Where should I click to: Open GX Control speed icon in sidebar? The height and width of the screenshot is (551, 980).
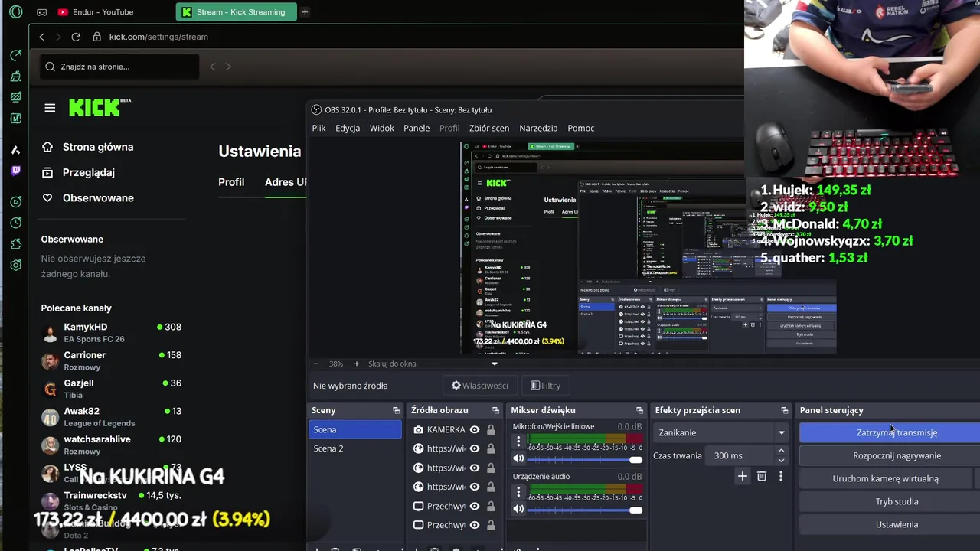point(15,55)
